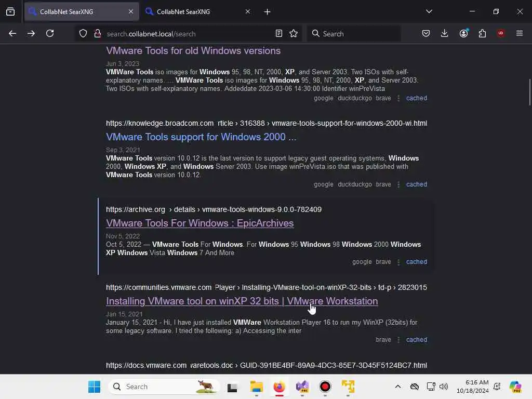Click archive.org result URL text
The height and width of the screenshot is (399, 532).
tap(214, 210)
